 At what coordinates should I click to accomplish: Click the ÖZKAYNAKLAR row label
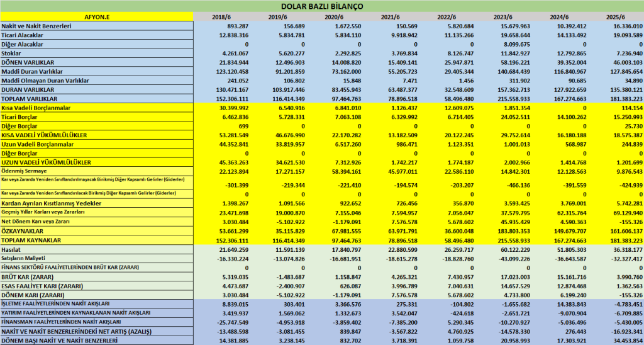[22, 231]
